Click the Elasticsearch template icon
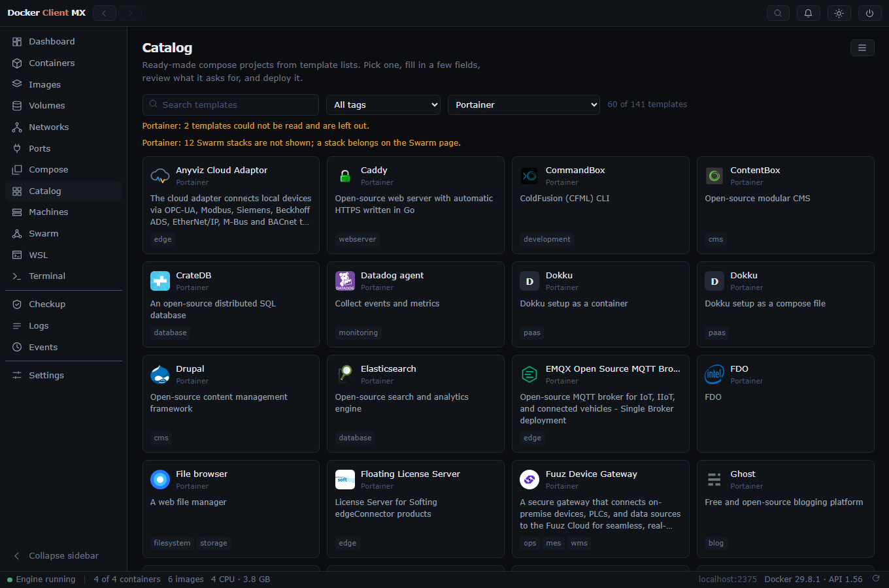The width and height of the screenshot is (889, 588). [x=345, y=374]
